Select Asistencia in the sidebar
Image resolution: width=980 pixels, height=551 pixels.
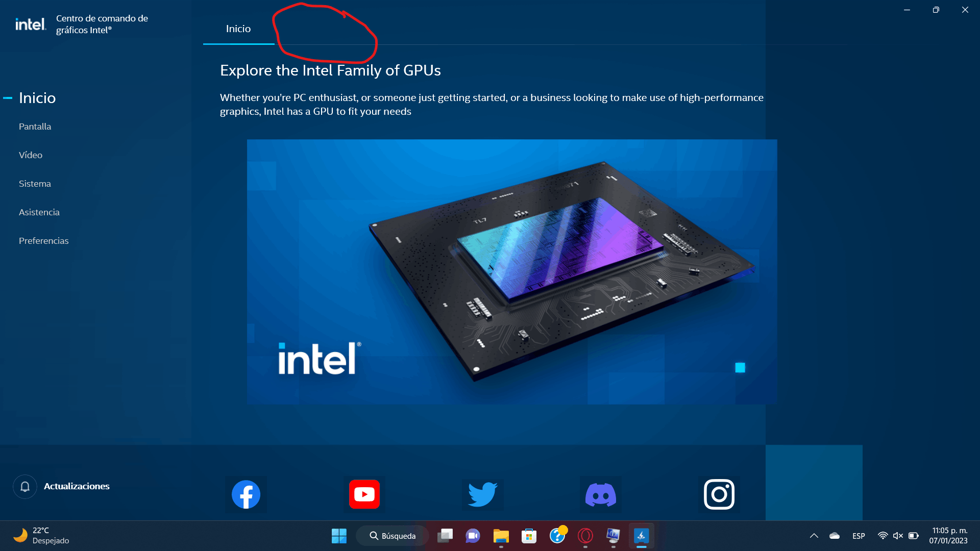pos(39,212)
